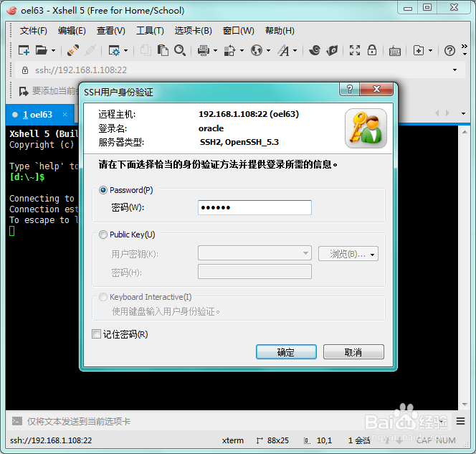
Task: Click the compose bar hamburger menu icon
Action: pyautogui.click(x=460, y=421)
